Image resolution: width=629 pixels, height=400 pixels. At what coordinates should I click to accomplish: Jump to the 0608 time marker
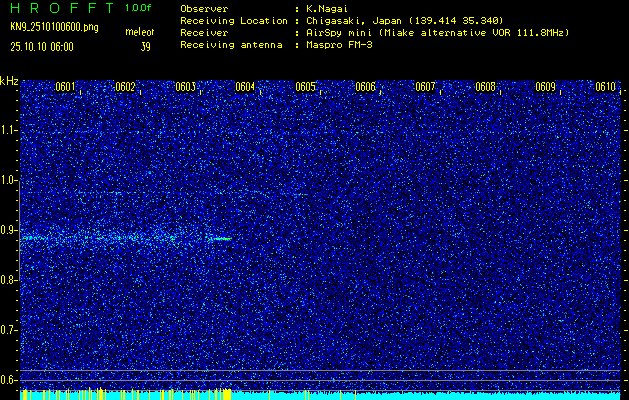pyautogui.click(x=485, y=87)
